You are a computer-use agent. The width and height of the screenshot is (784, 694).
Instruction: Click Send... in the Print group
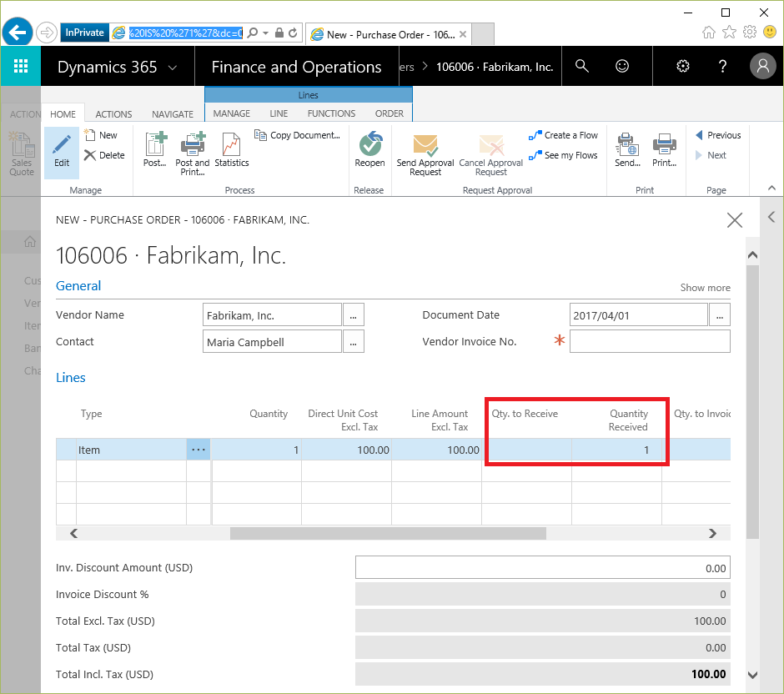pos(627,149)
